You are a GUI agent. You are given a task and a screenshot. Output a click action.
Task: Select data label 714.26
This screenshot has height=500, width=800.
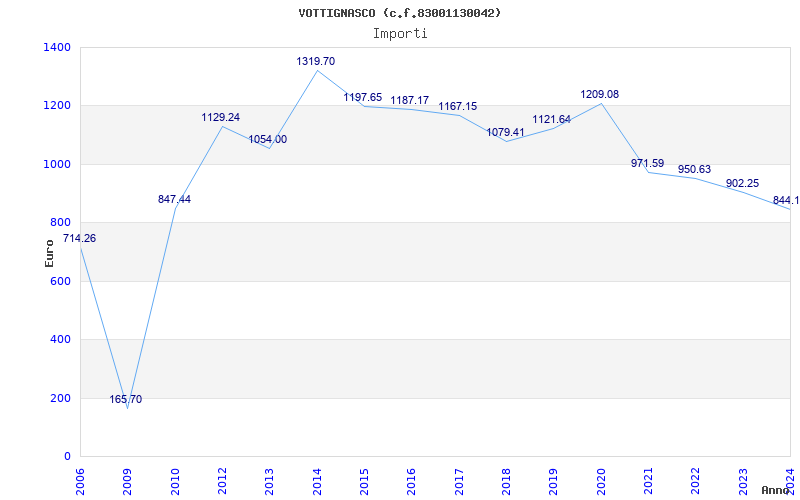pyautogui.click(x=79, y=238)
